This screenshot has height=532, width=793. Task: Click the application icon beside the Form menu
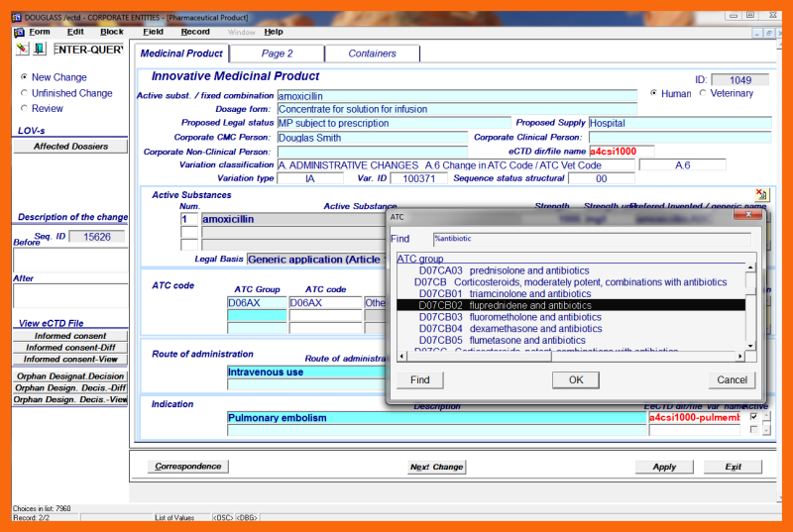pyautogui.click(x=19, y=32)
